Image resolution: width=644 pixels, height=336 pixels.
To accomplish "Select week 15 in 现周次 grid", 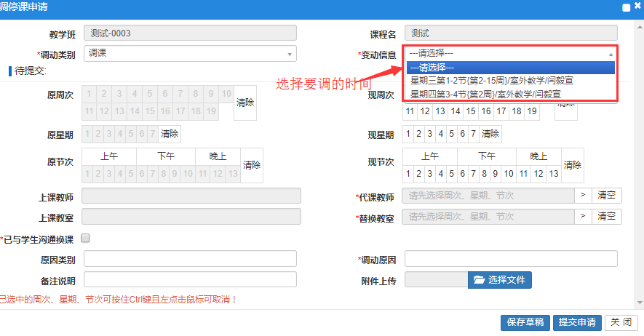I will pos(471,111).
